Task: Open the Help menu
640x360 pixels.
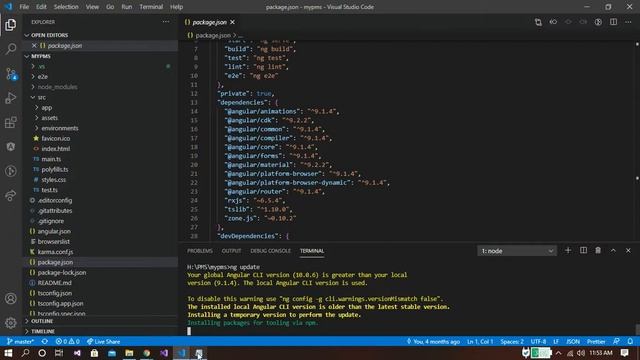Action: (176, 7)
